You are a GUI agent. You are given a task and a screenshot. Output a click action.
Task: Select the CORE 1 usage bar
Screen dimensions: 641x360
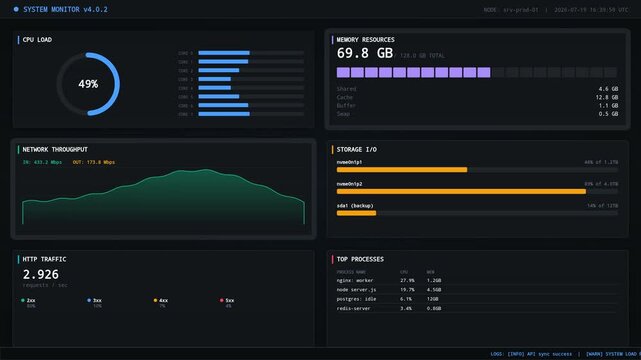251,62
